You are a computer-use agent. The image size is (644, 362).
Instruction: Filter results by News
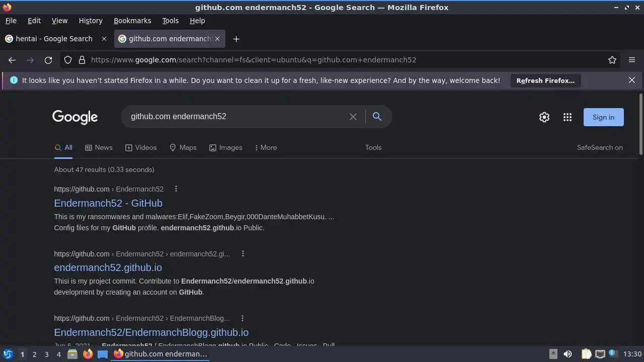coord(99,147)
